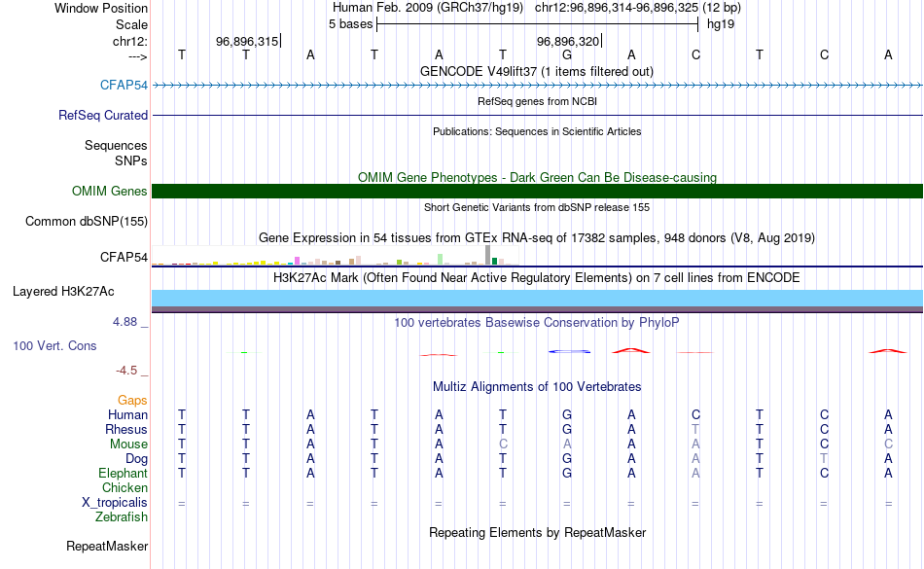Screen dimensions: 924x569
Task: Click the 5 bases scale bar
Action: pos(538,24)
